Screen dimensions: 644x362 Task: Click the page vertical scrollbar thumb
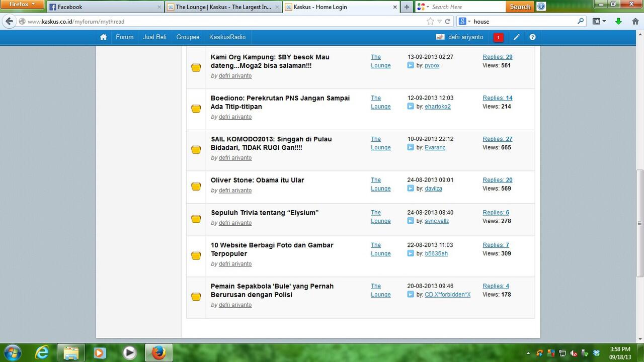point(640,221)
